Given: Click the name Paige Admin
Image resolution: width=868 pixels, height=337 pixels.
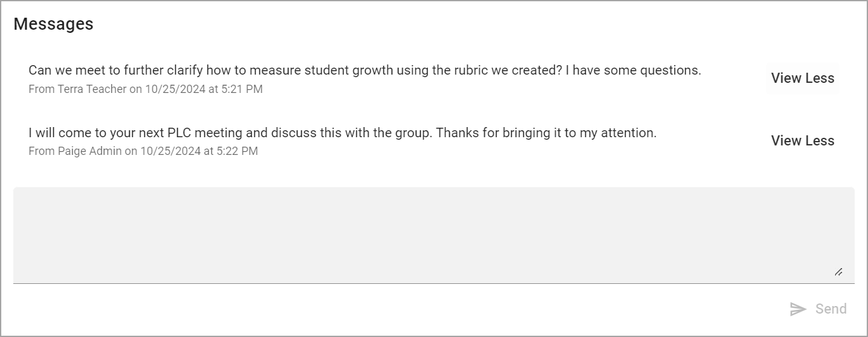Looking at the screenshot, I should 89,151.
